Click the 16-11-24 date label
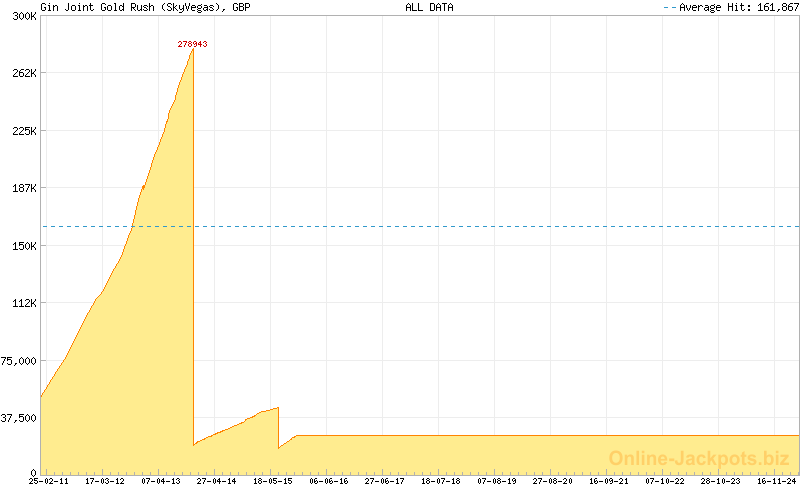This screenshot has width=800, height=490. [776, 481]
